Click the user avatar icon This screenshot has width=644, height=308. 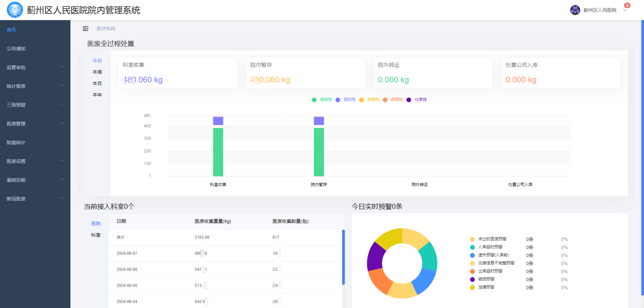coord(575,10)
